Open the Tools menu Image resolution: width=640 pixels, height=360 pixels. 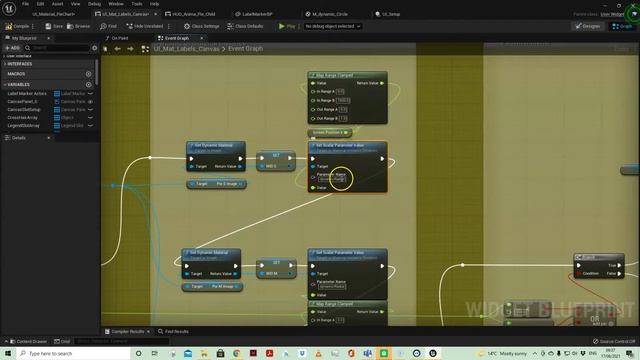(x=137, y=4)
